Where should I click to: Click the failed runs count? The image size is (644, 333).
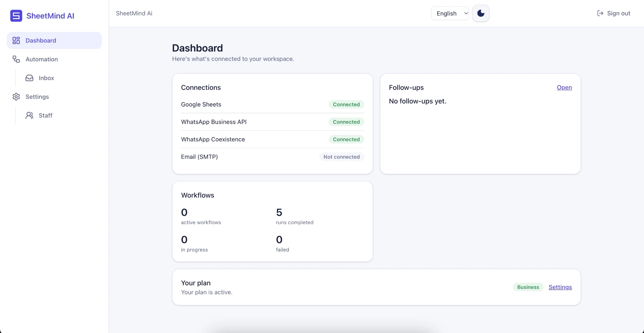[279, 240]
